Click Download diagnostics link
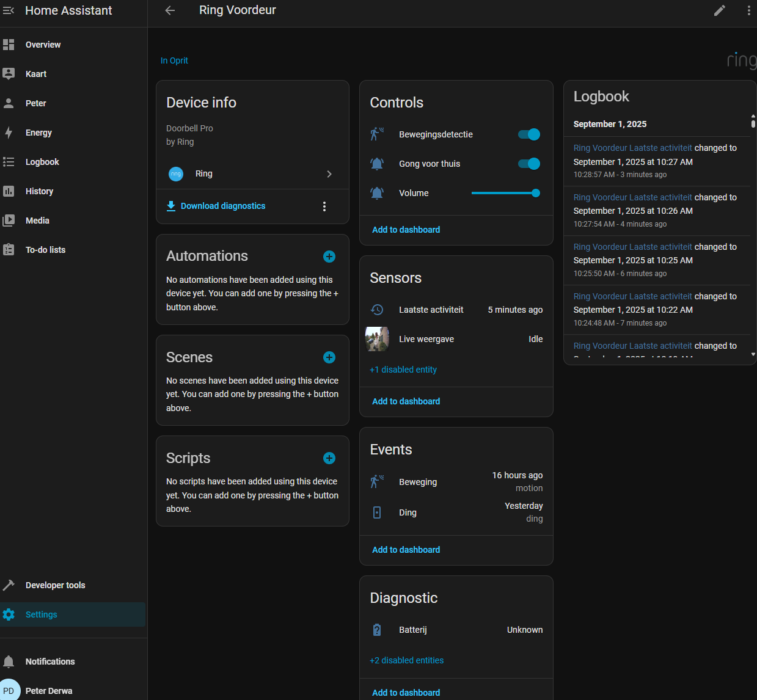This screenshot has width=757, height=700. tap(222, 206)
